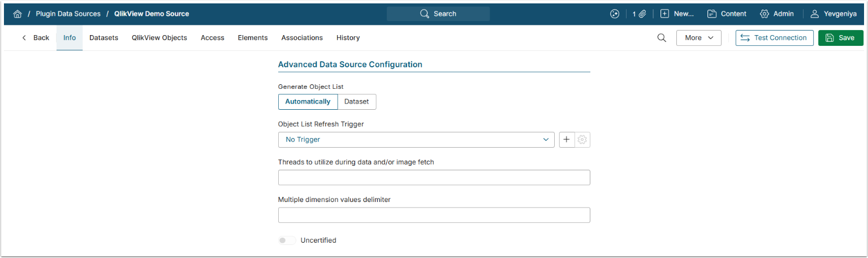Viewport: 868px width, 258px height.
Task: Toggle the Uncertified switch
Action: tap(287, 240)
